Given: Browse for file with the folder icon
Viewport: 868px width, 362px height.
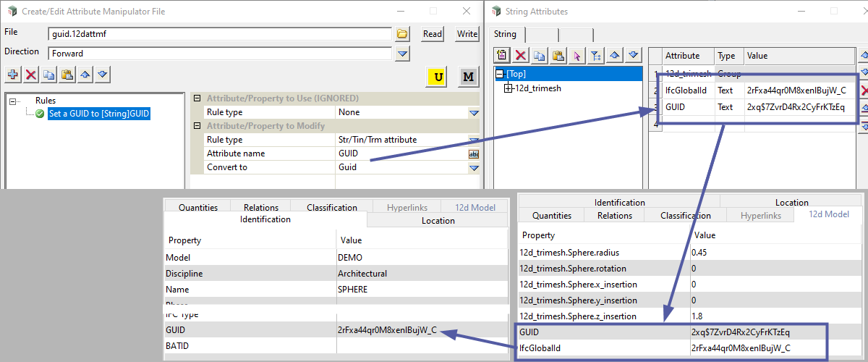Looking at the screenshot, I should click(403, 34).
